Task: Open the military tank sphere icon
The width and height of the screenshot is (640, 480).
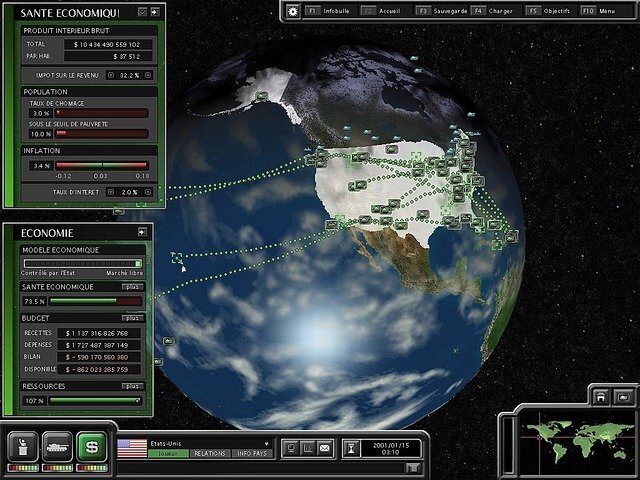Action: pyautogui.click(x=57, y=447)
